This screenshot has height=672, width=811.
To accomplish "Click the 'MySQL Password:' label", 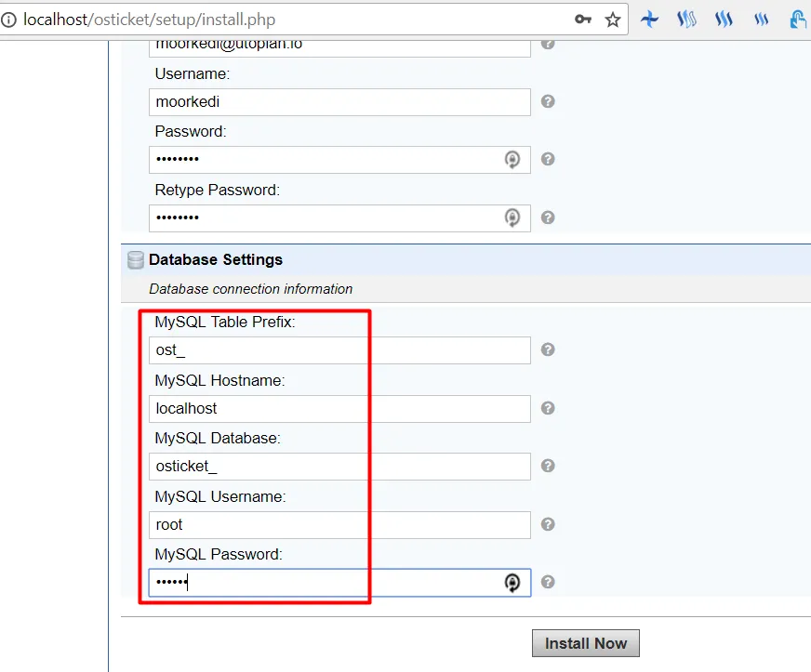I will 219,555.
